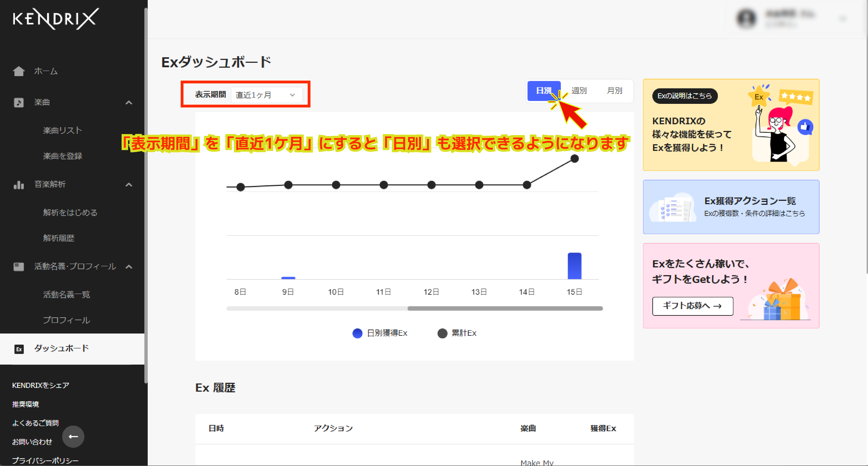
Task: Collapse the 楽曲 sidebar section
Action: coord(129,102)
